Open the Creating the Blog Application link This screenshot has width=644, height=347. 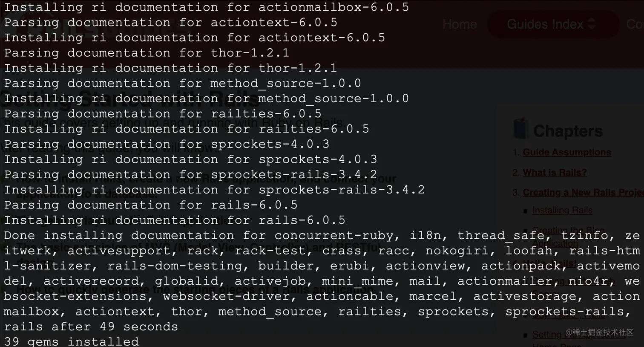(x=568, y=231)
